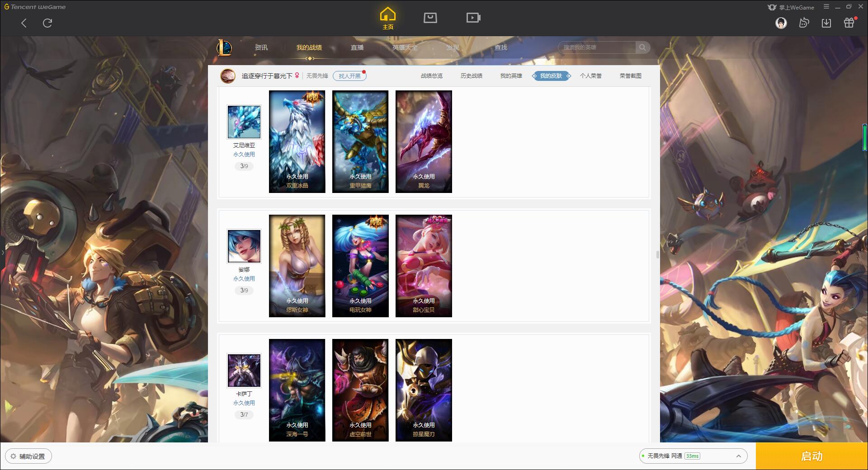Focus the 搜索我的英雄 search field
Screen dimensions: 868x470
[x=597, y=47]
